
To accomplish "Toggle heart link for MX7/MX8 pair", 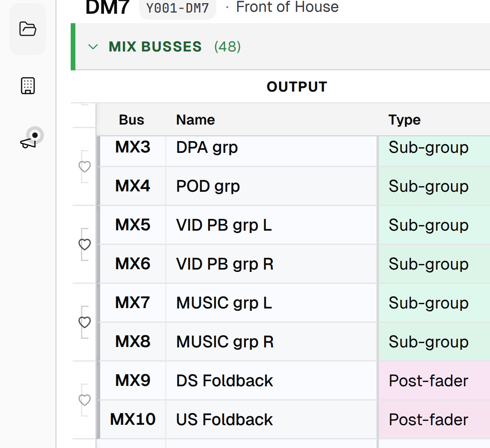I will pos(84,322).
